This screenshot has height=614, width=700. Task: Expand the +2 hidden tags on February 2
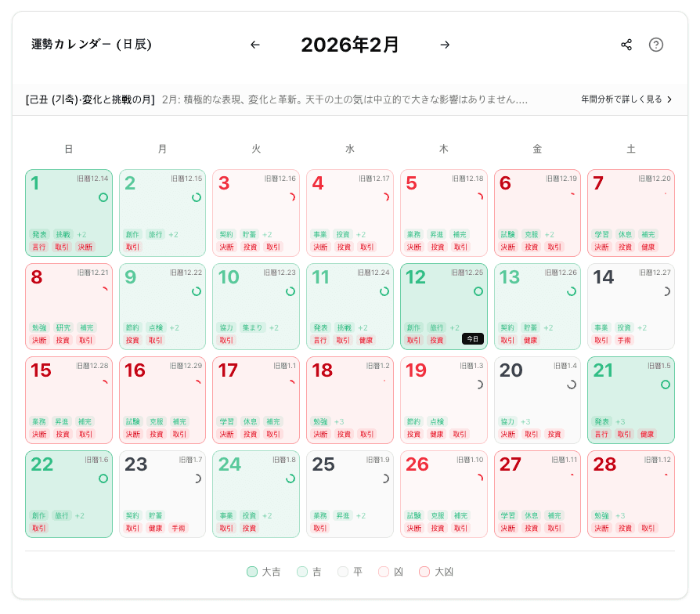click(174, 233)
